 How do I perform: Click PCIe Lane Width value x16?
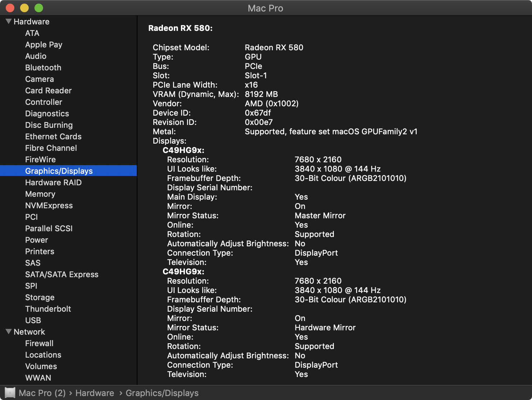tap(251, 85)
